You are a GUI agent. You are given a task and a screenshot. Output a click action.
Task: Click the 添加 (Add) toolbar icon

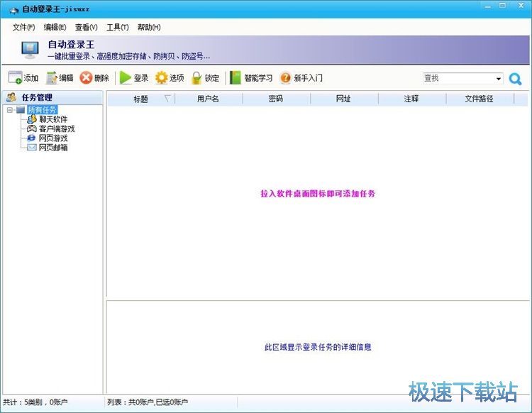point(15,78)
